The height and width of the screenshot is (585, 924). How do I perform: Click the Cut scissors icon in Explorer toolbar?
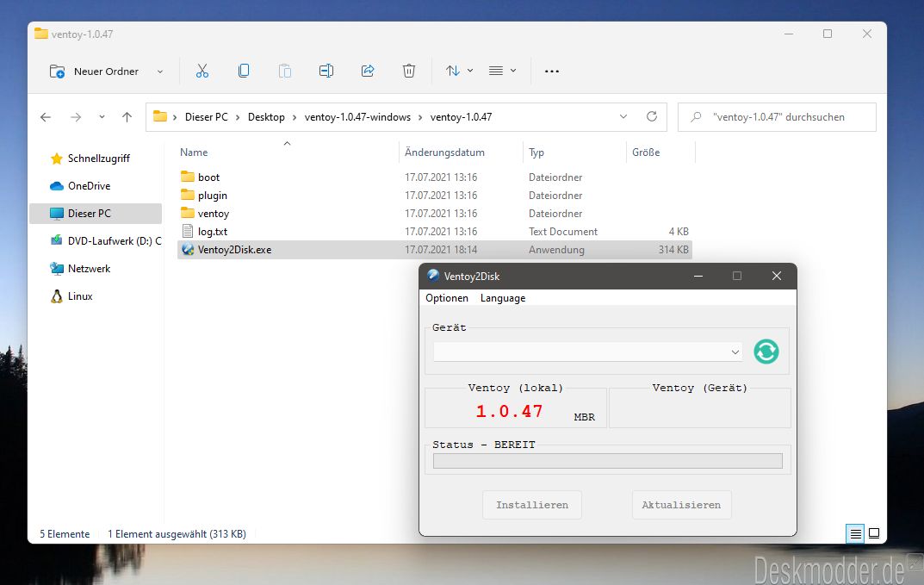(202, 72)
